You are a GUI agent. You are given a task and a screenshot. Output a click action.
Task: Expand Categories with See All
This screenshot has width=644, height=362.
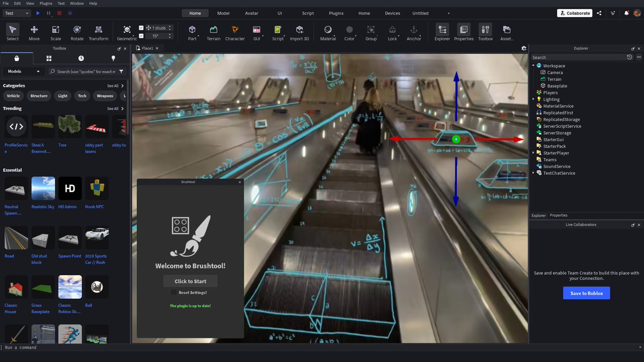click(x=115, y=86)
